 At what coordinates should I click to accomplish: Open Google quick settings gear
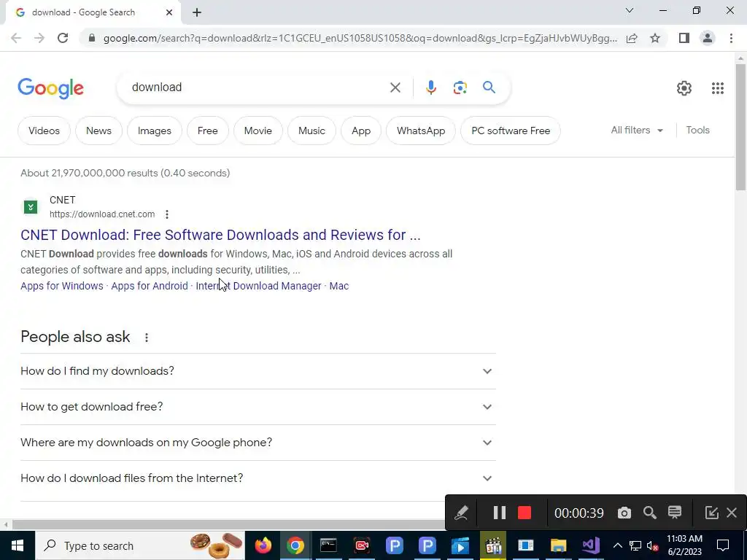point(684,88)
